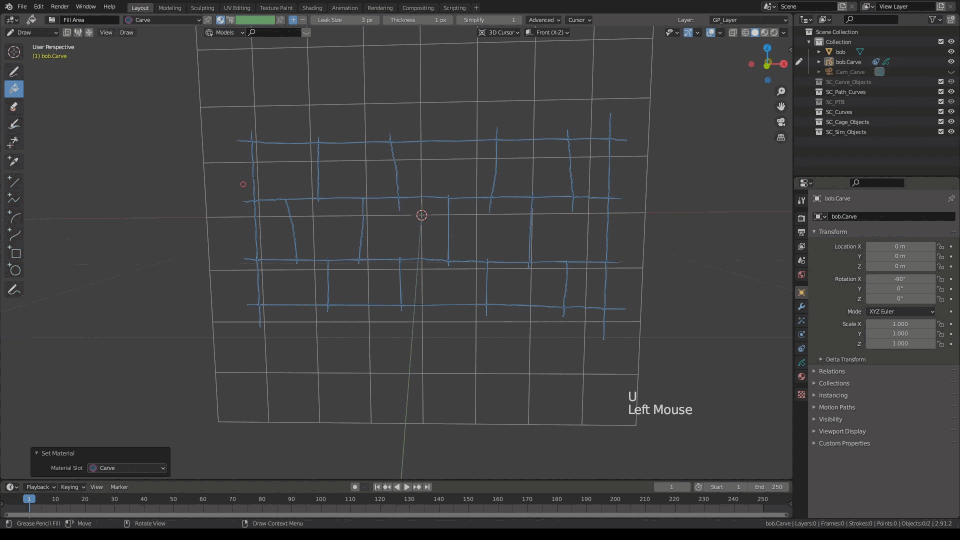Image resolution: width=960 pixels, height=540 pixels.
Task: Uncheck the SC_Curves collection checkbox
Action: click(940, 112)
